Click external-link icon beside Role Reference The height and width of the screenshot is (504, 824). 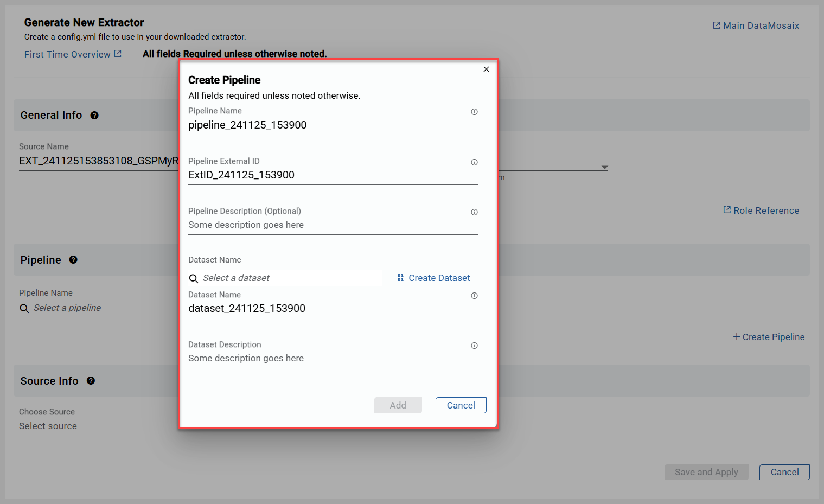(727, 210)
